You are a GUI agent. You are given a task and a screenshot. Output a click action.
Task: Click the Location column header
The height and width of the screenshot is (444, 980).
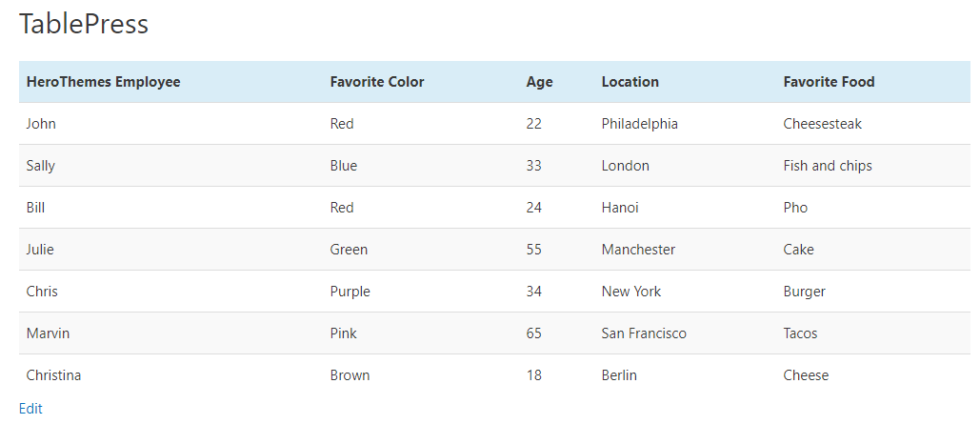pyautogui.click(x=630, y=82)
